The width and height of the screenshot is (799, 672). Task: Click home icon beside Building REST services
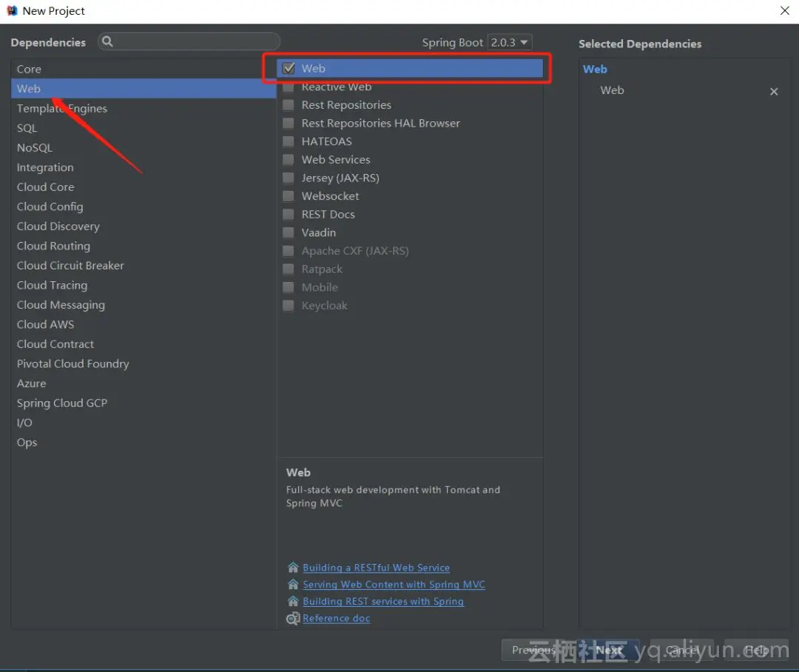pyautogui.click(x=293, y=601)
